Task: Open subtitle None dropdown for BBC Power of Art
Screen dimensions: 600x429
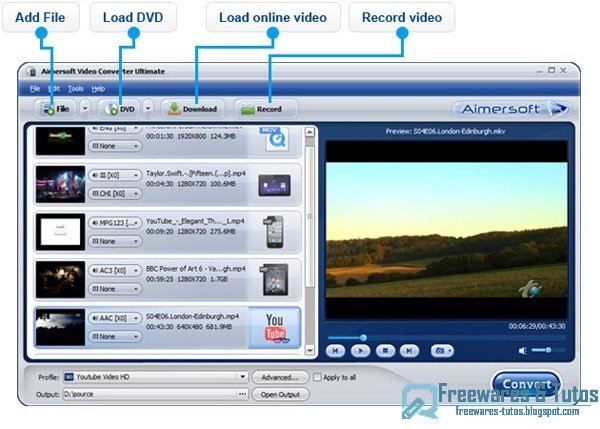Action: coord(115,289)
